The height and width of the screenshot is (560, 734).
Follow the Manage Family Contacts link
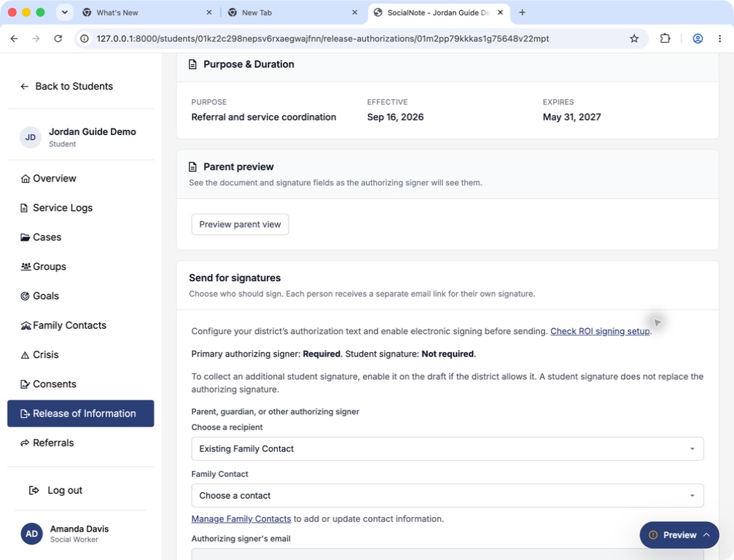click(x=241, y=518)
